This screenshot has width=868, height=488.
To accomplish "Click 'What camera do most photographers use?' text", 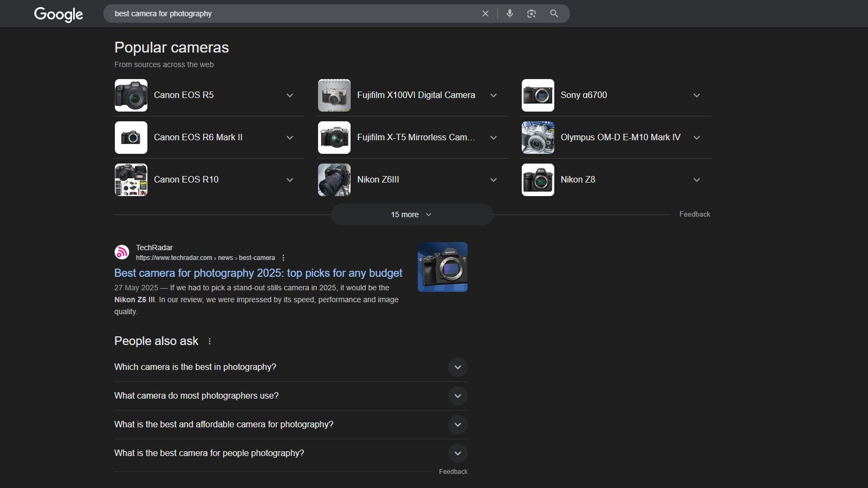I will (197, 396).
